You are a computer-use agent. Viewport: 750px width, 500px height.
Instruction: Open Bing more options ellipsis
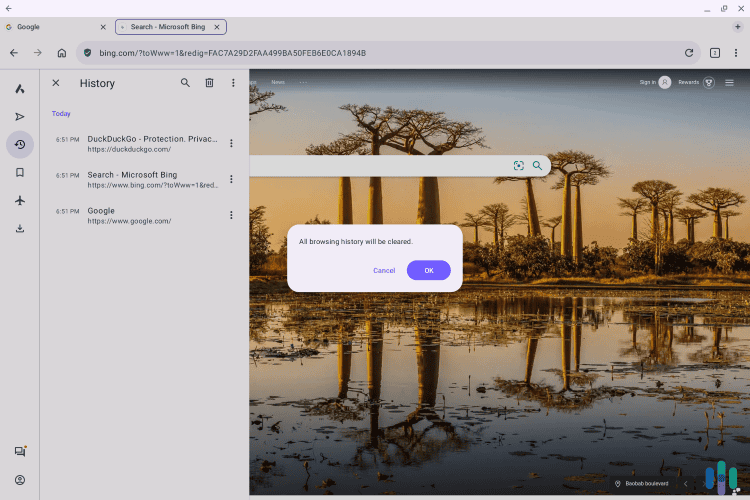[x=303, y=82]
